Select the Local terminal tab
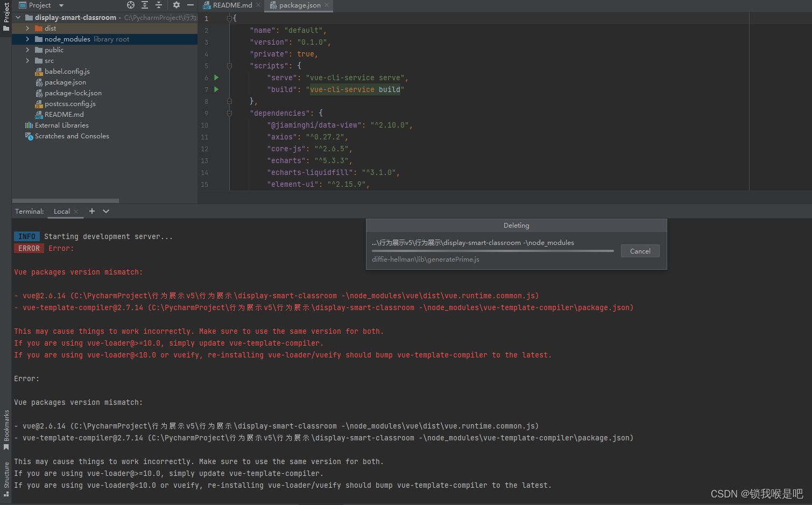The height and width of the screenshot is (505, 812). coord(62,211)
